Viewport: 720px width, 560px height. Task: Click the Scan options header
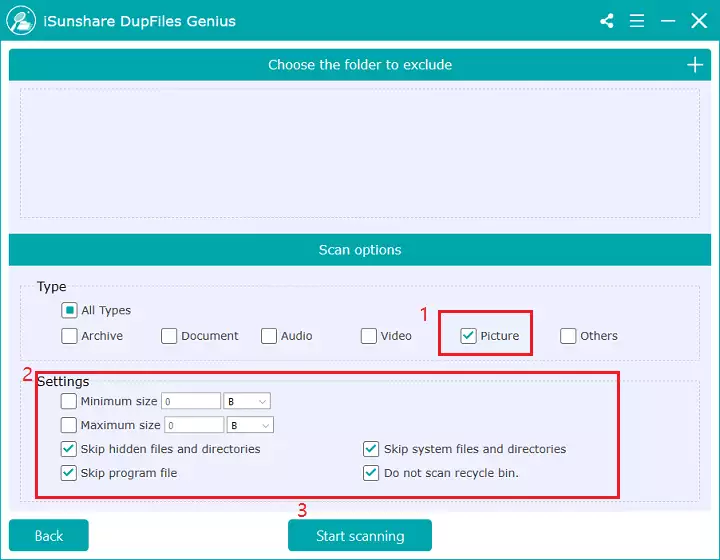click(360, 250)
